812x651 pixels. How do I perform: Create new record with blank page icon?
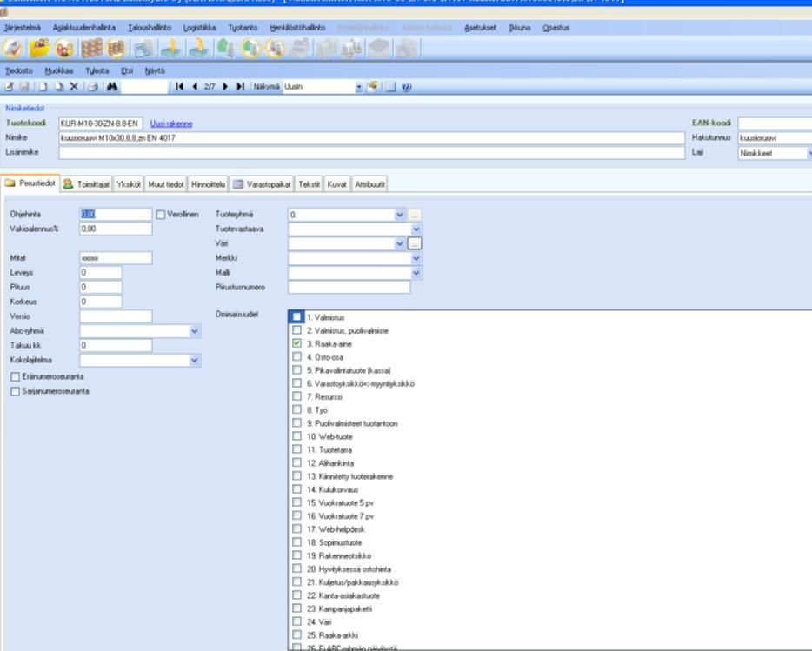tap(43, 87)
